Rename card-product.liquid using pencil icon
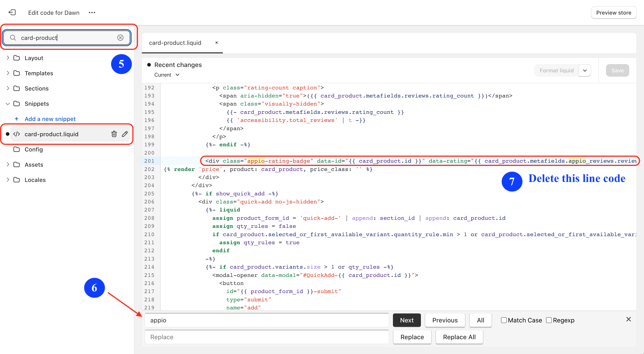 click(x=125, y=134)
